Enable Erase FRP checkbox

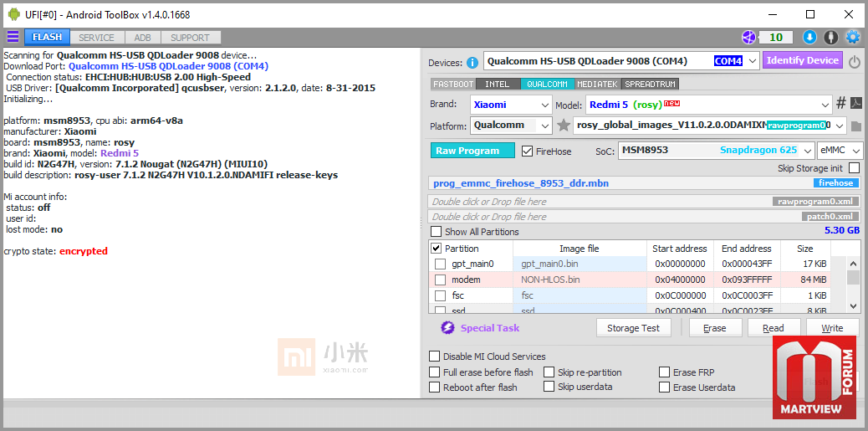tap(664, 372)
